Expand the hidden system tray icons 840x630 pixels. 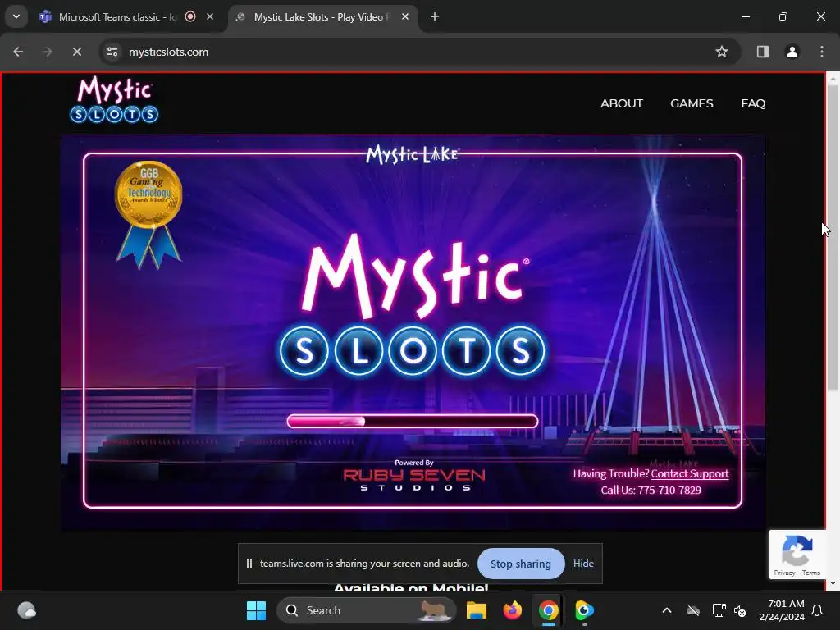pyautogui.click(x=667, y=610)
